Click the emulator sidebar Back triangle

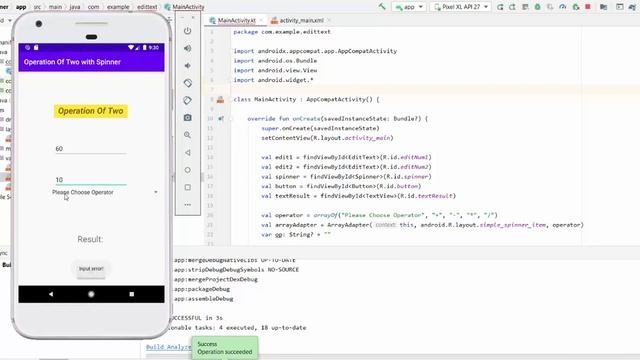coord(187,152)
